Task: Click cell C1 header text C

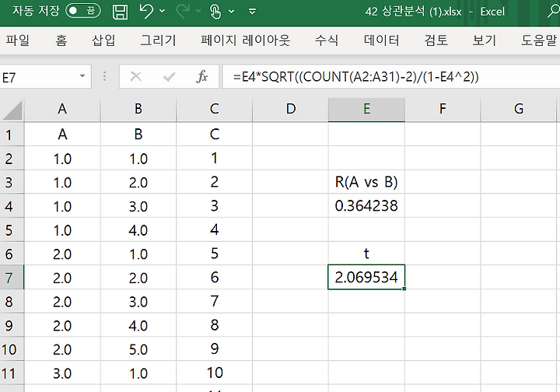Action: click(215, 135)
